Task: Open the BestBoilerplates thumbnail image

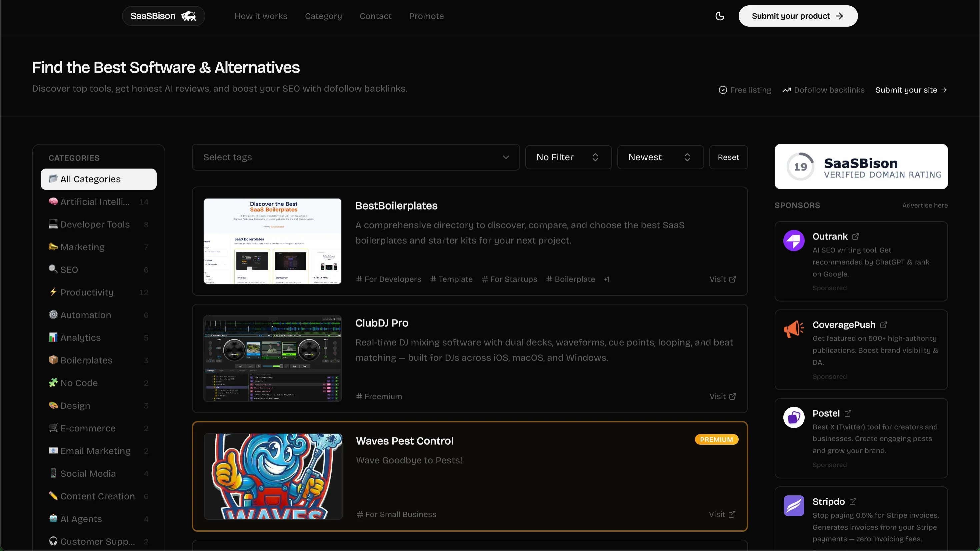Action: [x=272, y=241]
